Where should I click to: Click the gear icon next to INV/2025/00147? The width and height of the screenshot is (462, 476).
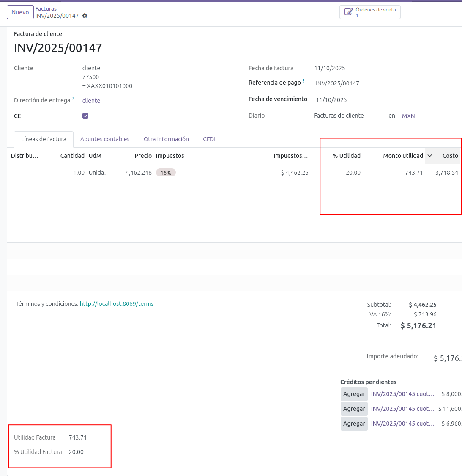click(85, 16)
